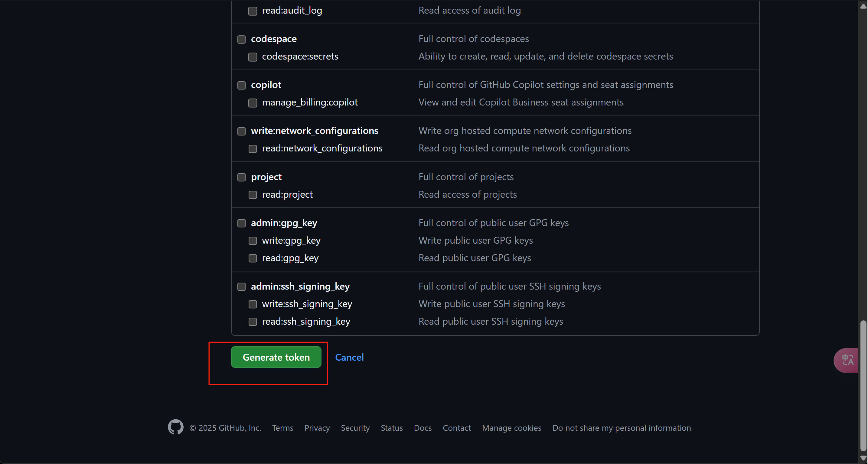
Task: Check the admin:gpg_key scope
Action: point(241,223)
